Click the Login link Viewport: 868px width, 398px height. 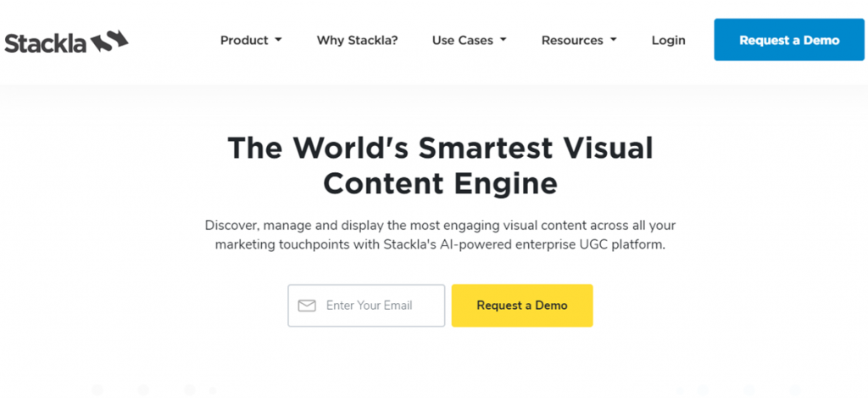point(668,40)
